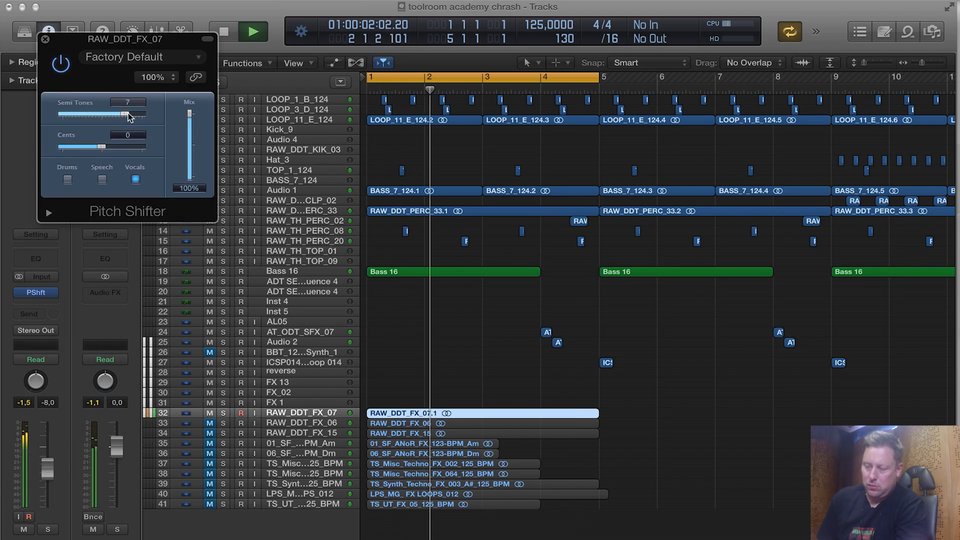The height and width of the screenshot is (540, 960).
Task: Click Audio FX slot on output strip
Action: tap(105, 293)
